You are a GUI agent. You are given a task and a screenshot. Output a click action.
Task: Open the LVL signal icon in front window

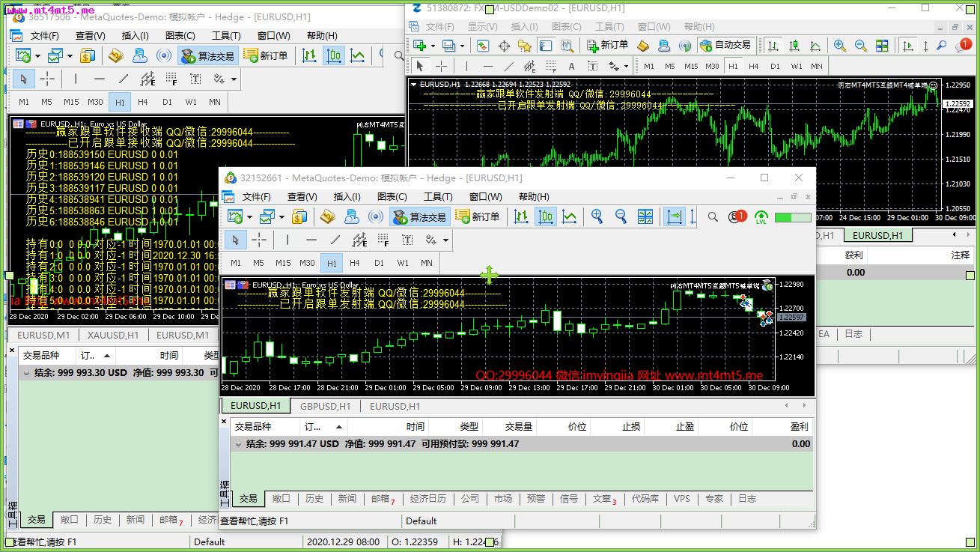click(x=761, y=217)
